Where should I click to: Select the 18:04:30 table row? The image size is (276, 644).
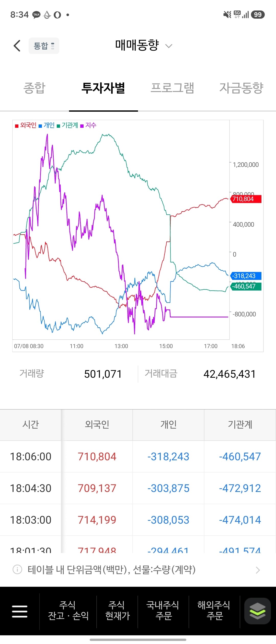pyautogui.click(x=138, y=488)
